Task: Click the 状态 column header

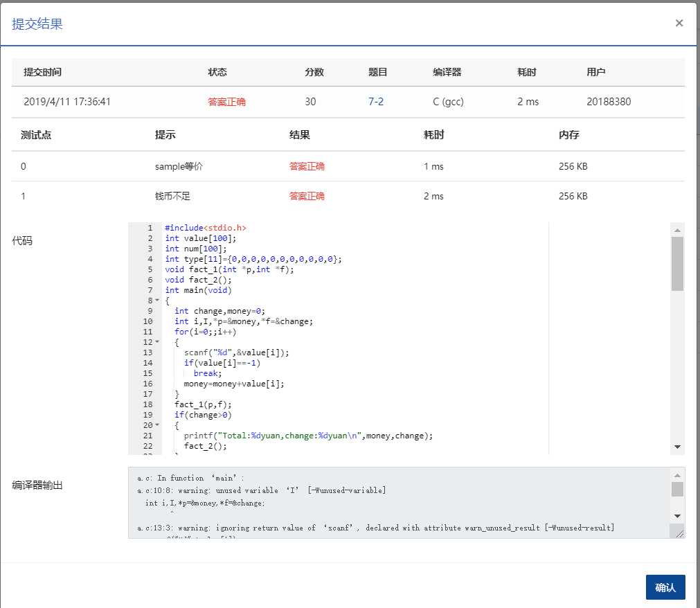Action: click(x=217, y=72)
